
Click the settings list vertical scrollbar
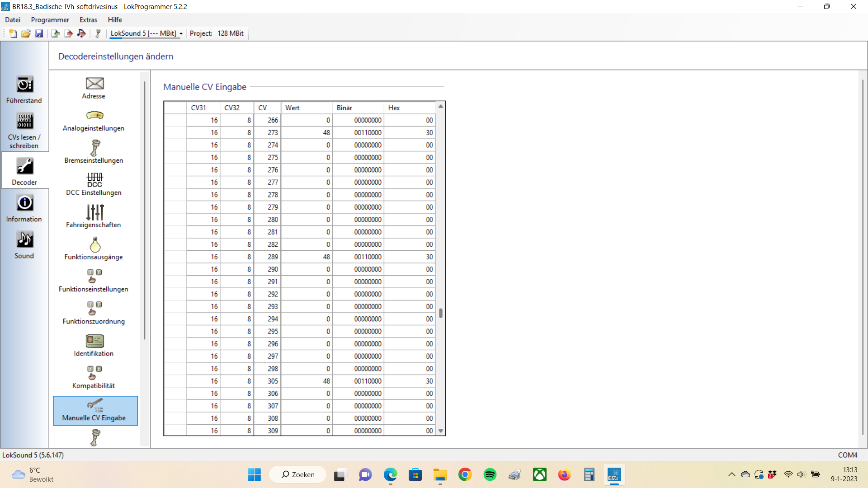(x=145, y=210)
